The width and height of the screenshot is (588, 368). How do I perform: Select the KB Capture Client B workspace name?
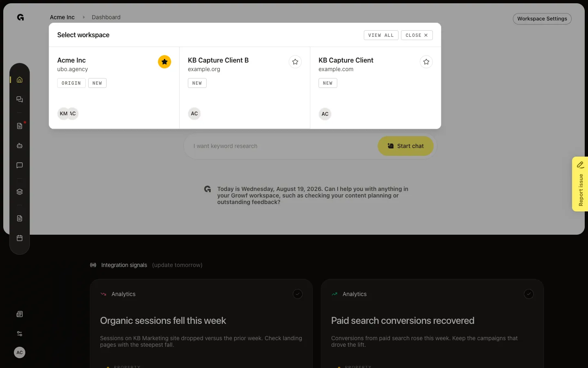pos(218,60)
